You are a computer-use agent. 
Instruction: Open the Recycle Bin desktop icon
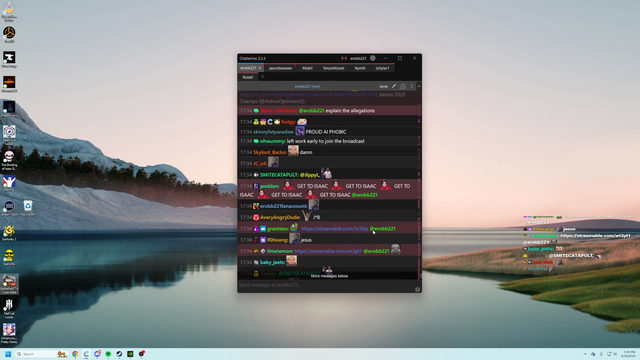[28, 208]
